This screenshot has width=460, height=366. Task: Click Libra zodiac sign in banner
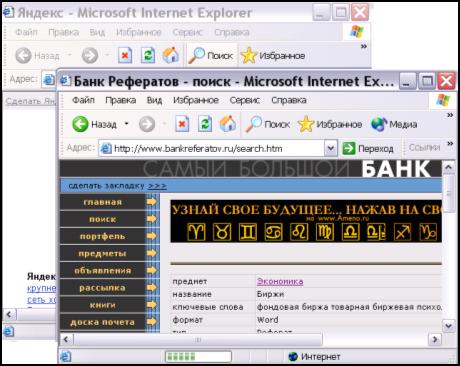(351, 232)
